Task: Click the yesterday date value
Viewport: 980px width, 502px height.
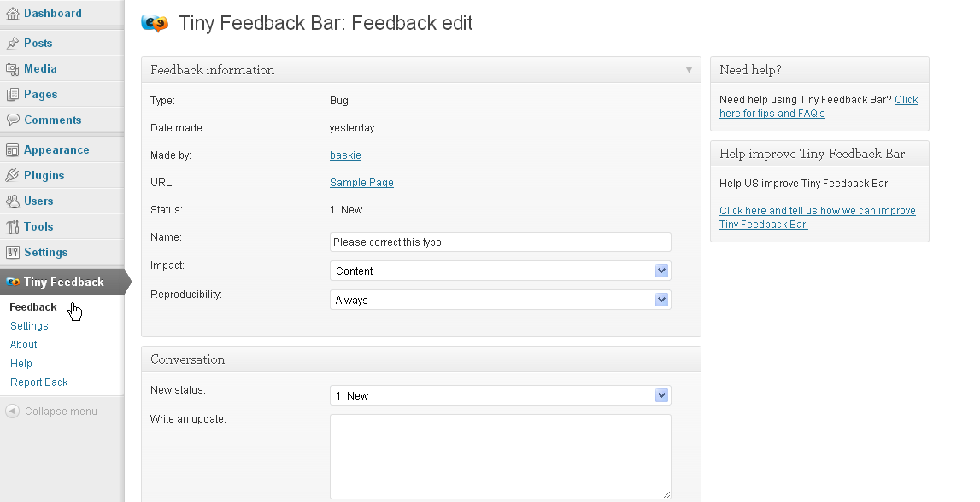Action: pyautogui.click(x=352, y=128)
